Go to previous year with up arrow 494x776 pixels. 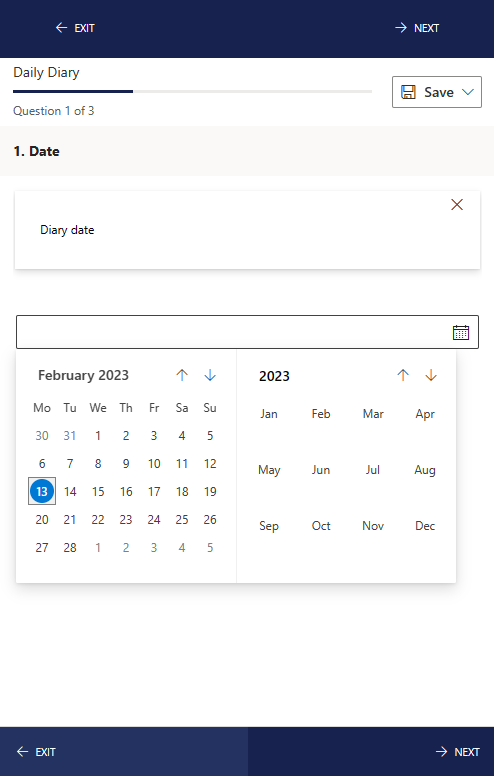(x=403, y=375)
